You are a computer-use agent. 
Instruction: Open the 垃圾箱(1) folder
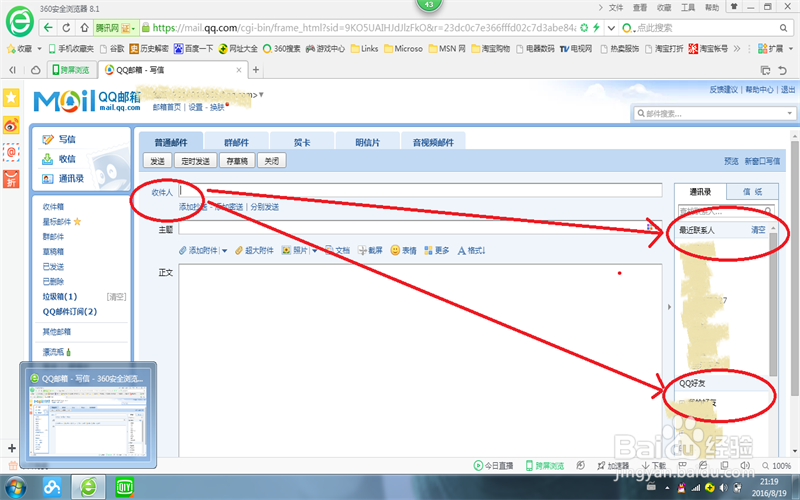(60, 296)
